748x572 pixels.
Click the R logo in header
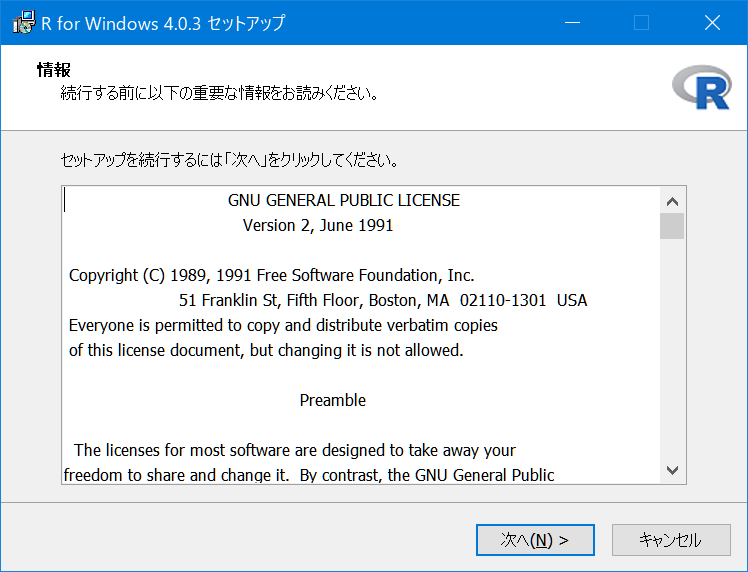tap(701, 87)
